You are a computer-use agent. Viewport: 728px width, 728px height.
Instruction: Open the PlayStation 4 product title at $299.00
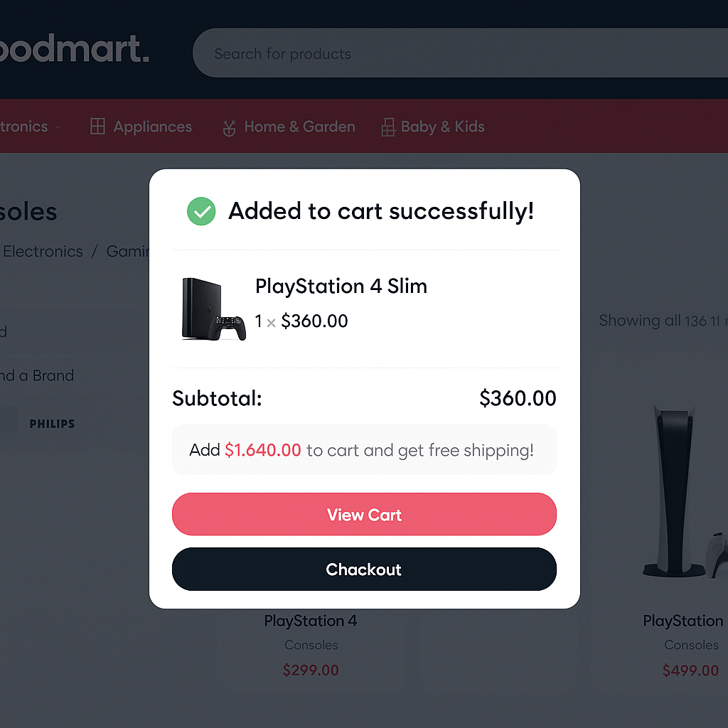pyautogui.click(x=311, y=621)
